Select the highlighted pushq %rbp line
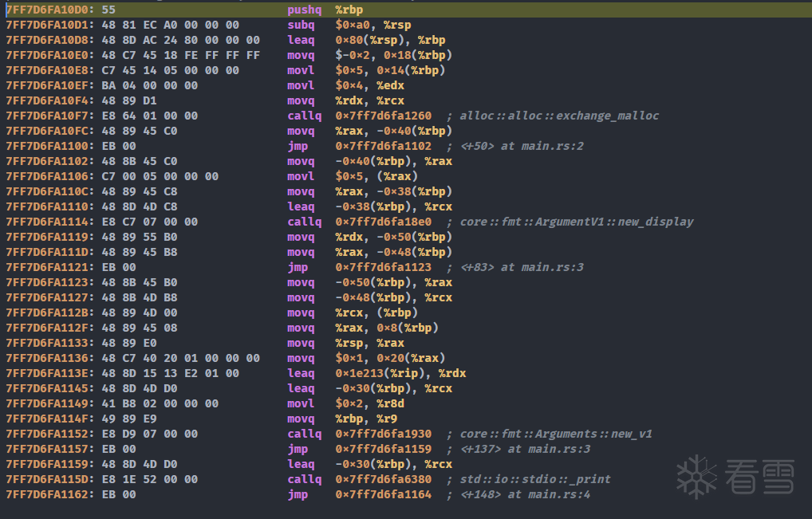The height and width of the screenshot is (519, 812). click(x=351, y=10)
